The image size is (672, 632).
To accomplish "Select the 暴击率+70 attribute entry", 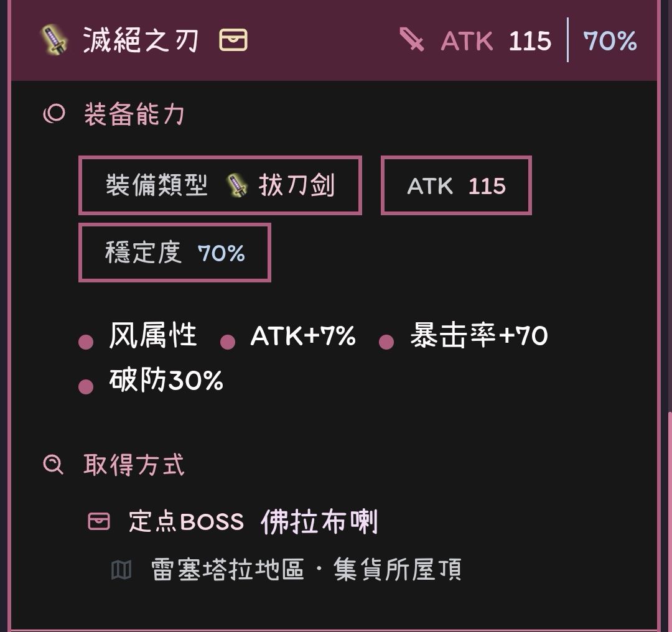I will (x=478, y=336).
